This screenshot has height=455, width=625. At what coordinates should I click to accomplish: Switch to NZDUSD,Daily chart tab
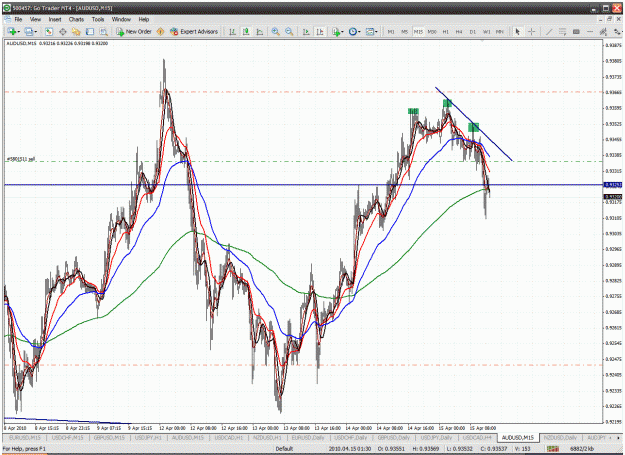(560, 437)
